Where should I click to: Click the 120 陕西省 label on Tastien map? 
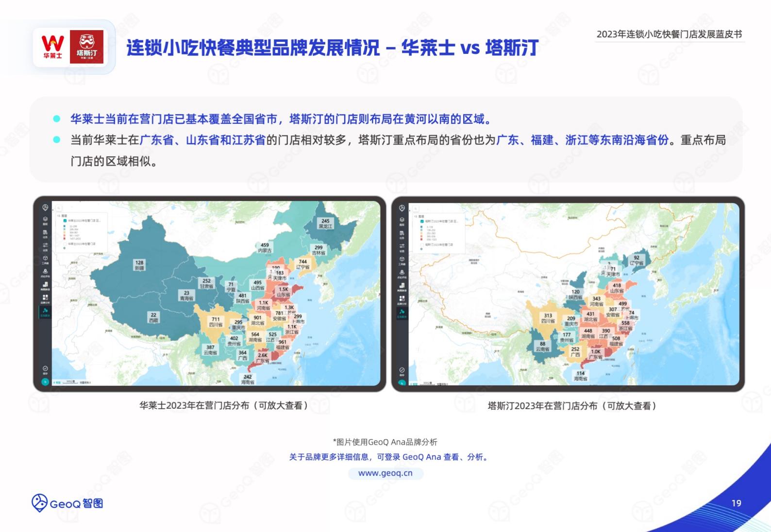[x=575, y=294]
